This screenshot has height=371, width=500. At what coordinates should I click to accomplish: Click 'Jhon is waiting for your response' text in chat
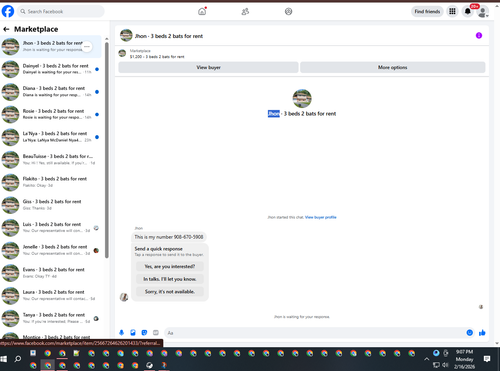[x=302, y=317]
